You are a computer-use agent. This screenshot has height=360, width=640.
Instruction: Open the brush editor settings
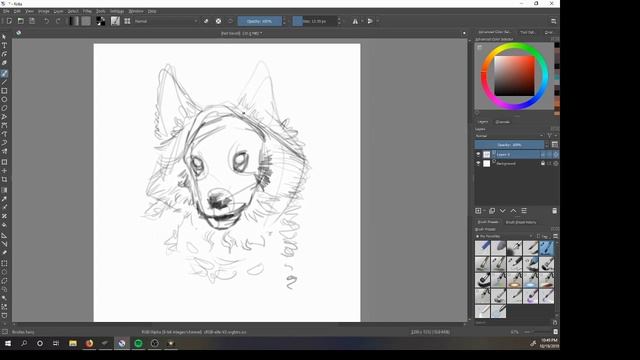[x=115, y=21]
